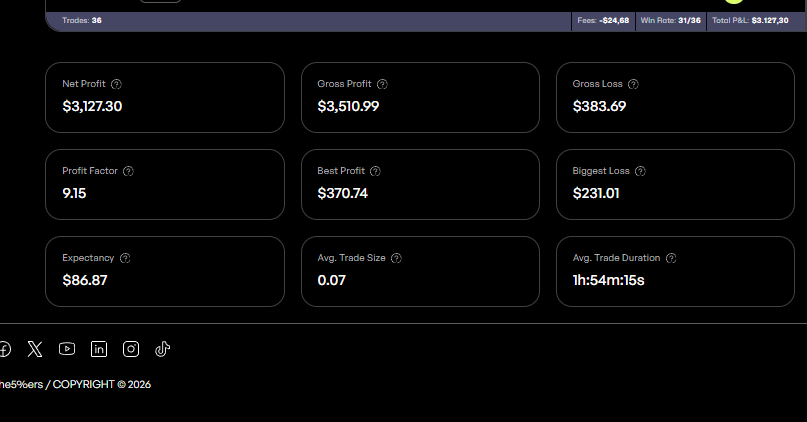Open the TikTok social icon

pos(163,349)
